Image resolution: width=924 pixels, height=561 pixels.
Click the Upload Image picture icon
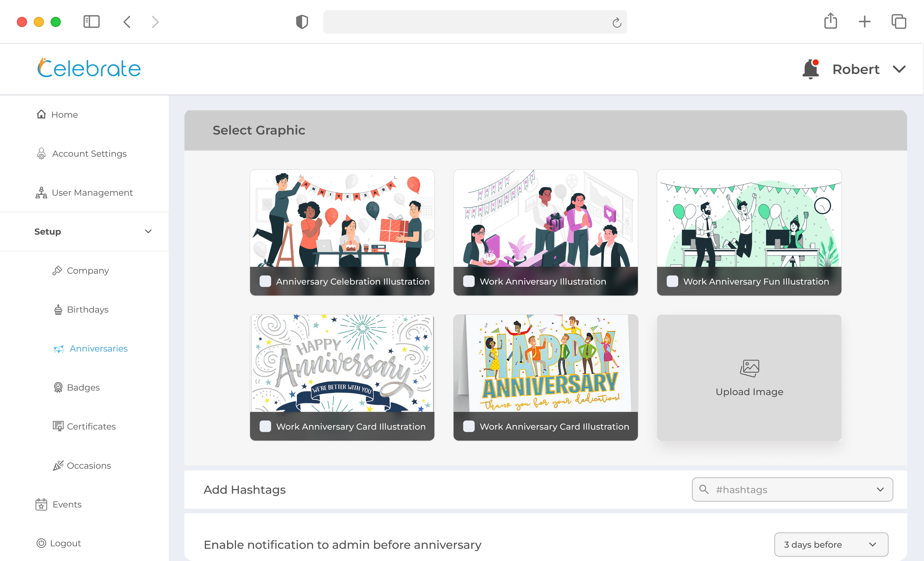coord(749,368)
